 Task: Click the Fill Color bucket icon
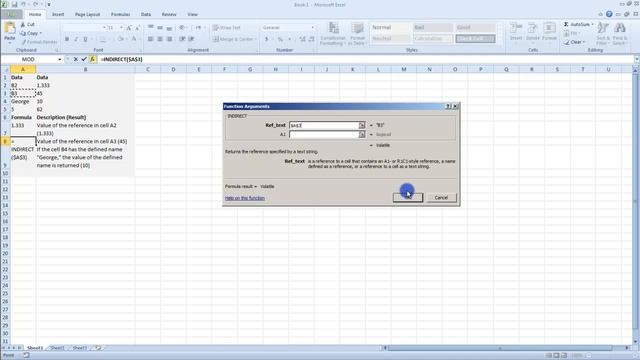pos(120,39)
